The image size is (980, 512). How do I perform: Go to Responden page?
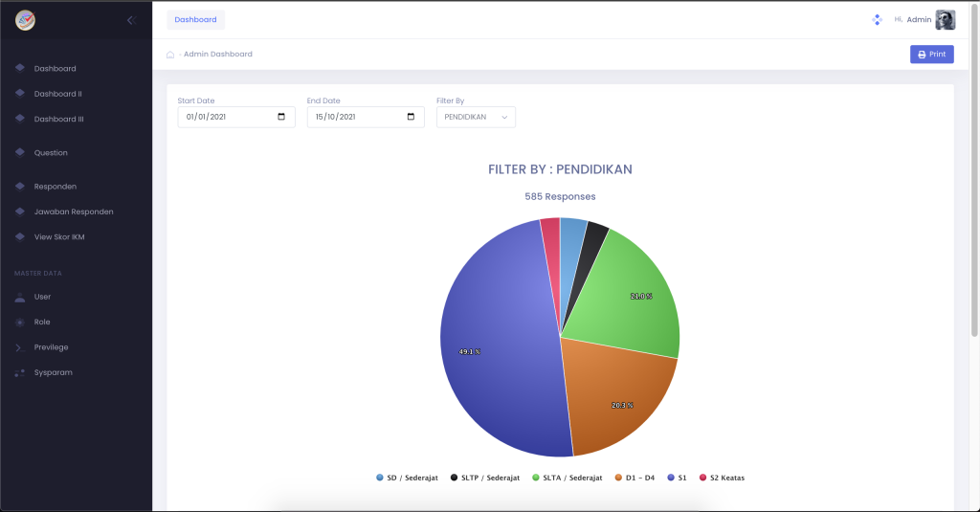tap(55, 187)
